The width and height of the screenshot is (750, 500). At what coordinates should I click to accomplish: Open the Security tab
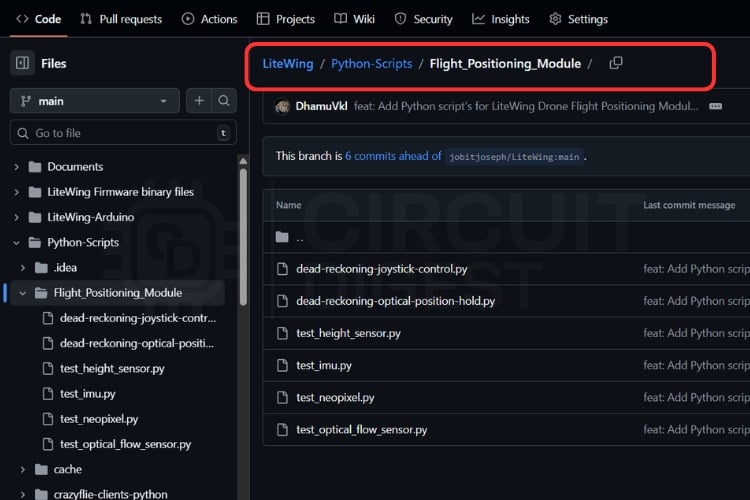pyautogui.click(x=423, y=19)
